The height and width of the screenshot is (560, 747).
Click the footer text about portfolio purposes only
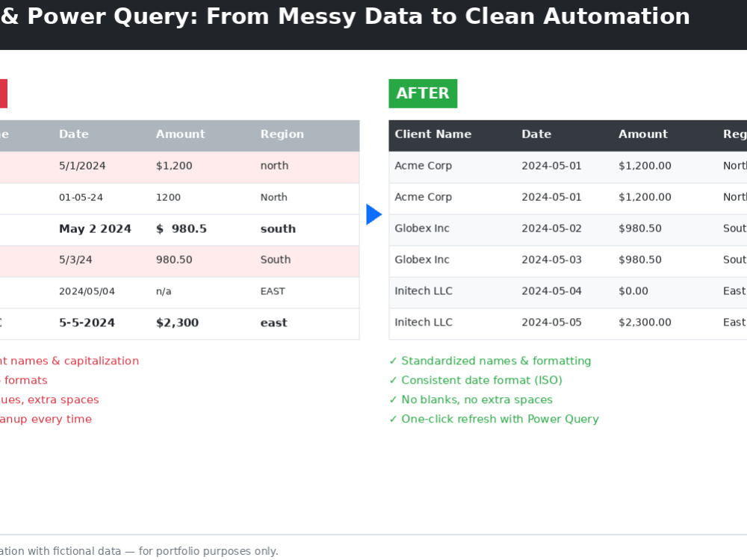(139, 552)
